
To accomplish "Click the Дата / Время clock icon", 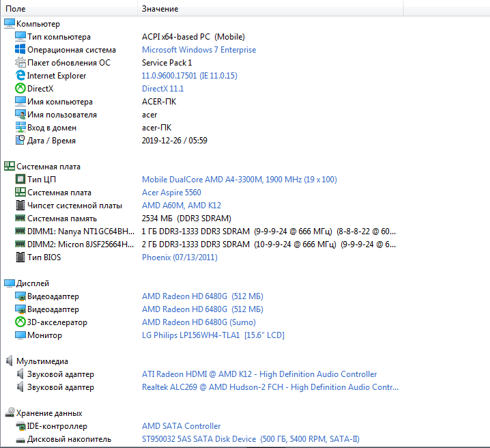I will tap(20, 141).
